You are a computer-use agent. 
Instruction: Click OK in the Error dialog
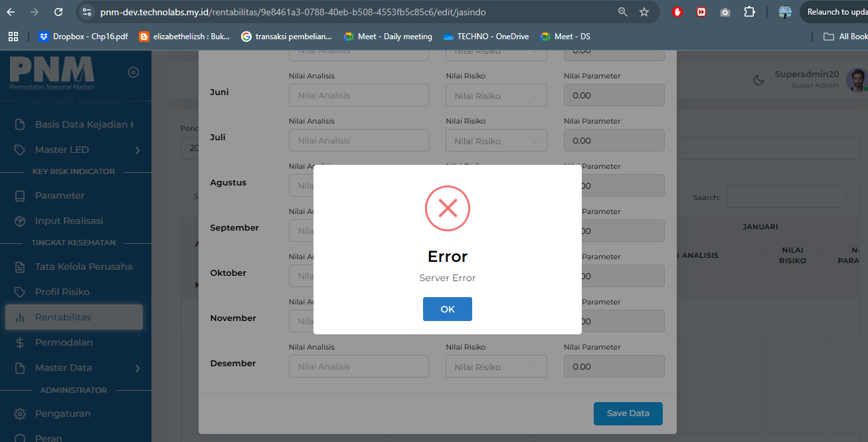448,309
